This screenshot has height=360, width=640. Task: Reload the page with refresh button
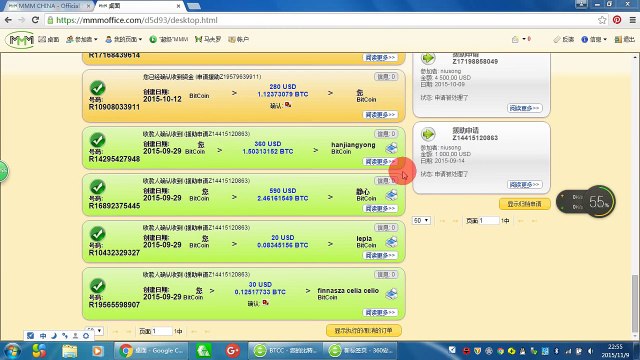(36, 20)
